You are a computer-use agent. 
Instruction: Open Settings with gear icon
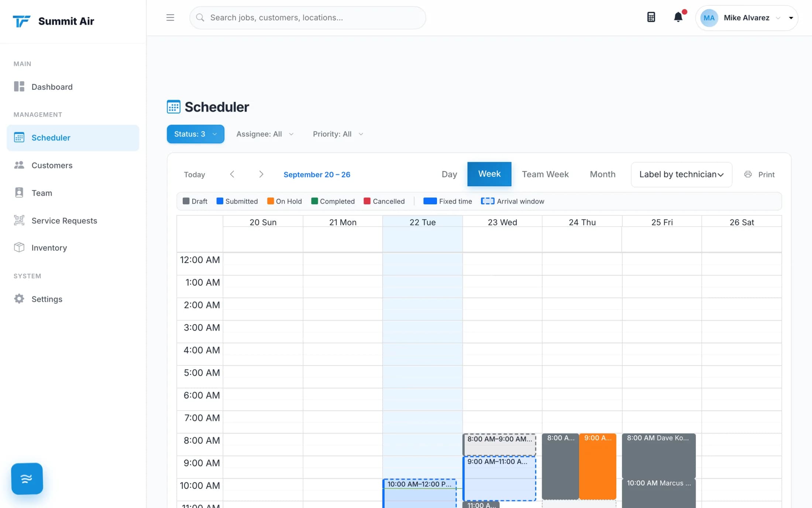point(73,299)
